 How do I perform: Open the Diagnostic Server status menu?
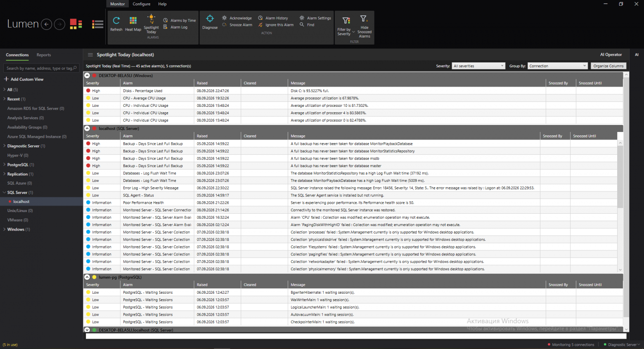[x=622, y=344]
